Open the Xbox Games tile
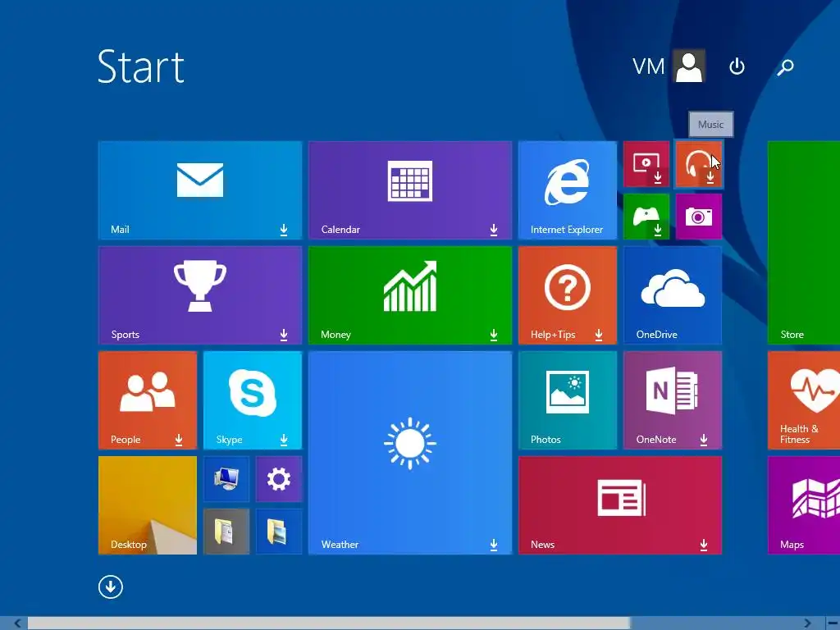This screenshot has height=630, width=840. (x=646, y=217)
